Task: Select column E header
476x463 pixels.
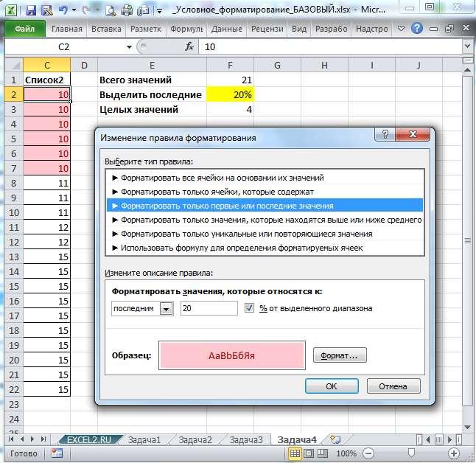Action: tap(152, 65)
